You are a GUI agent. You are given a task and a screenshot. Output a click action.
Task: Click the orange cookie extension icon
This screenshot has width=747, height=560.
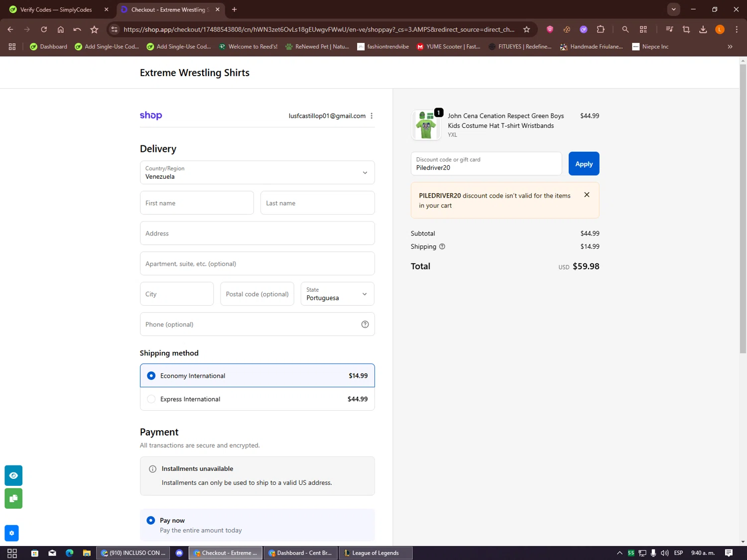tap(567, 29)
